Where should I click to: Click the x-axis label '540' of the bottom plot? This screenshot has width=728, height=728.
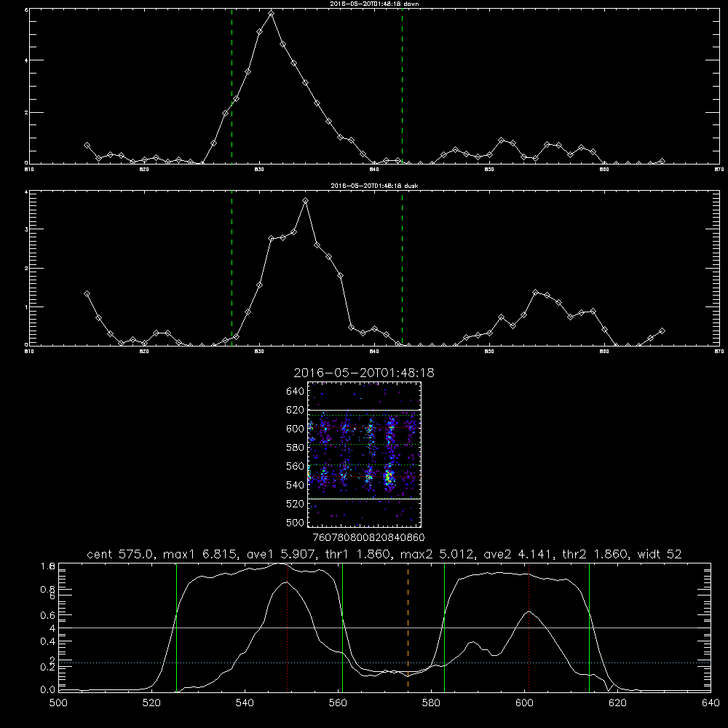point(245,703)
